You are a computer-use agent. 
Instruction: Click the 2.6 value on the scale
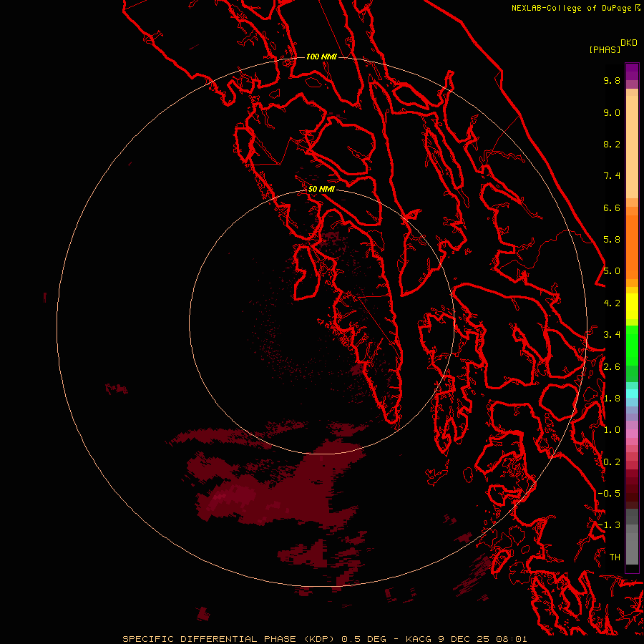pos(612,367)
